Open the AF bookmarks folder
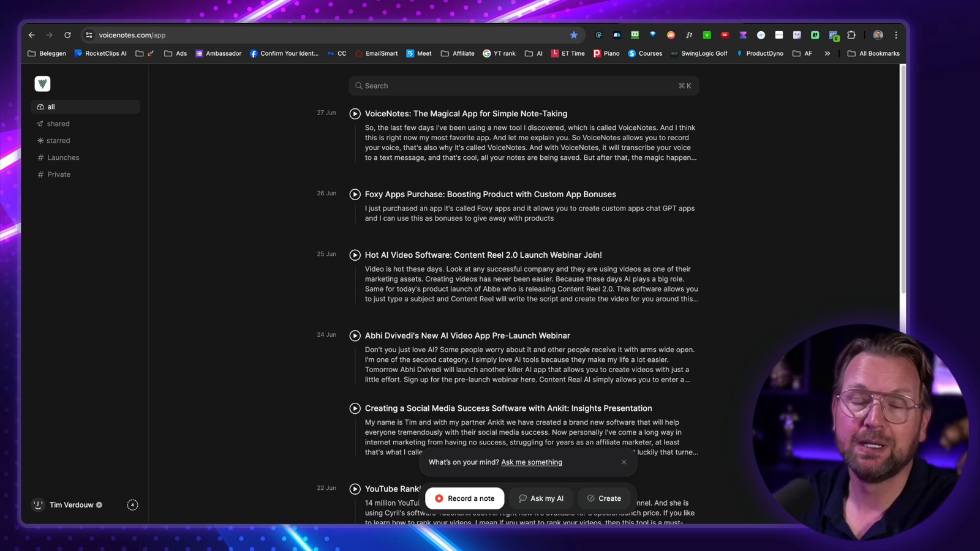The height and width of the screenshot is (551, 980). pos(802,53)
